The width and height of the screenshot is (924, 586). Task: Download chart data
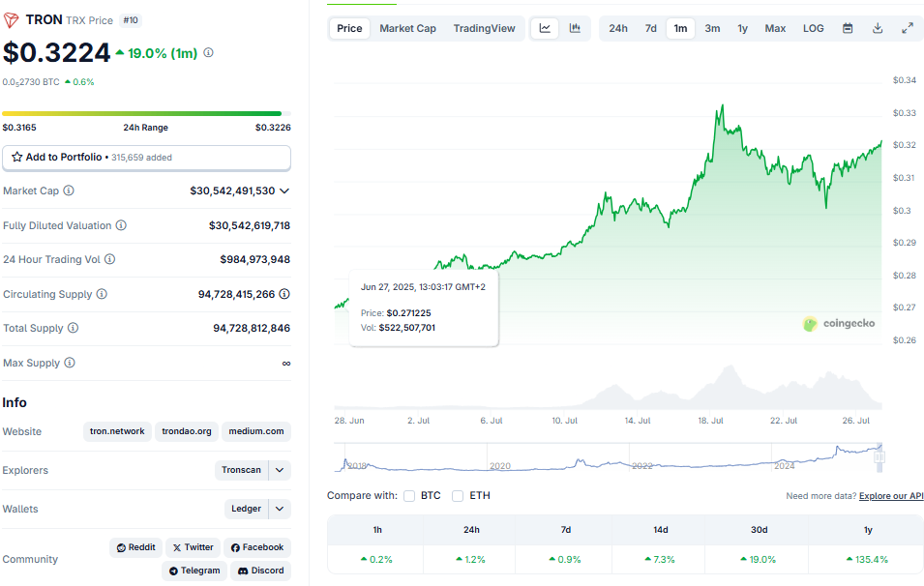click(878, 28)
